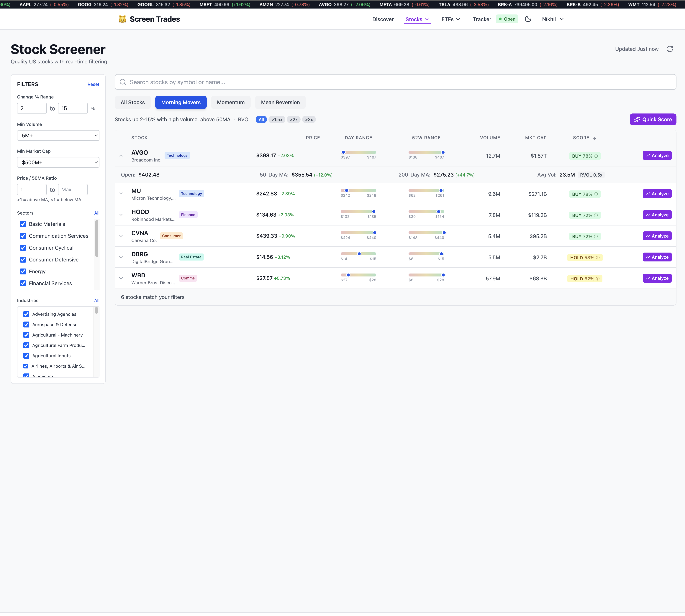Click the Sectors list scrollbar
The height and width of the screenshot is (616, 685).
[x=97, y=238]
